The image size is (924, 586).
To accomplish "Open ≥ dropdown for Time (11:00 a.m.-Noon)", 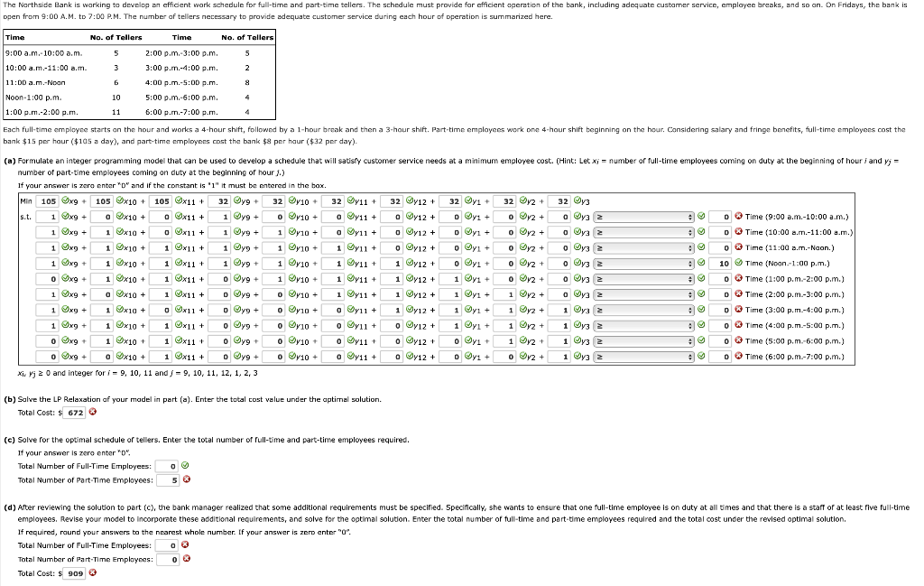I will tap(643, 248).
